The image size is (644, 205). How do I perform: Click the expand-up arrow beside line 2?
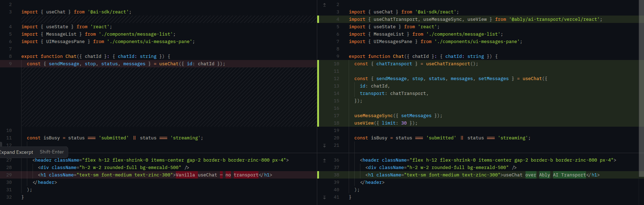coord(324,5)
